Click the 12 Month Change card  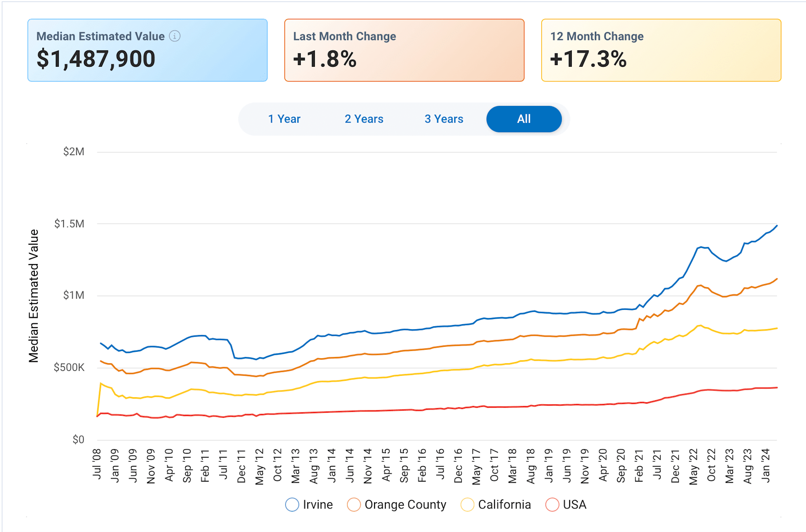tap(661, 50)
